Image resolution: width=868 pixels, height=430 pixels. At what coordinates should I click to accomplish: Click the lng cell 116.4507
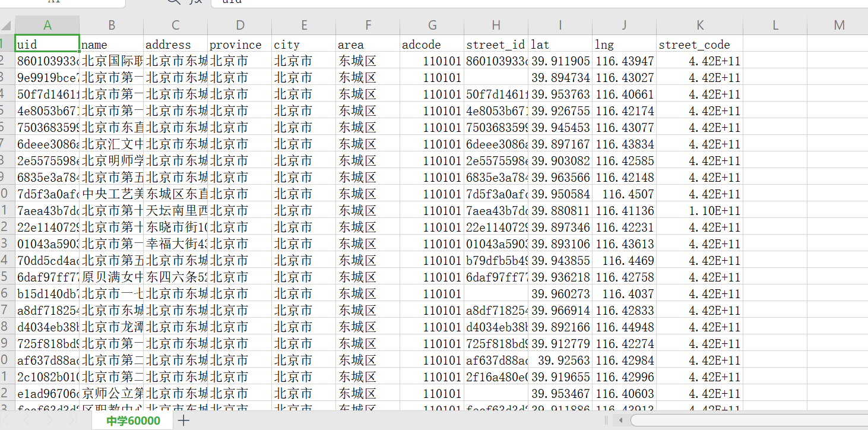[x=625, y=194]
